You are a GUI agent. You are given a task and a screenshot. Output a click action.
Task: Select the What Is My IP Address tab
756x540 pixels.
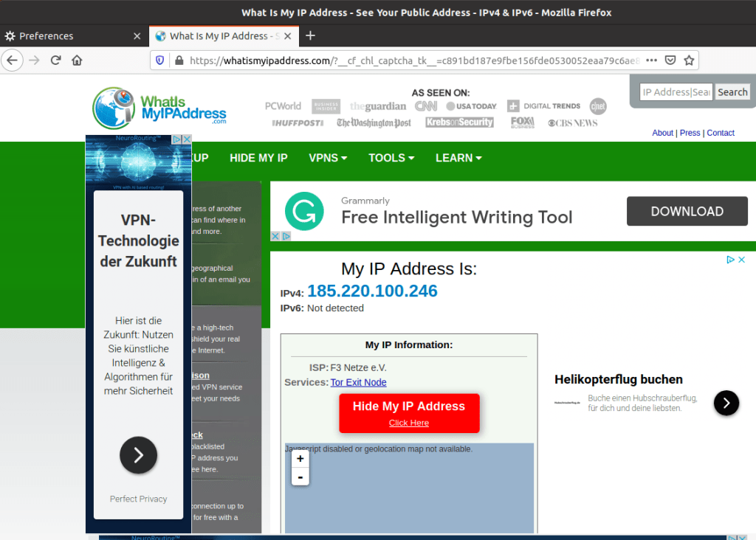[224, 36]
